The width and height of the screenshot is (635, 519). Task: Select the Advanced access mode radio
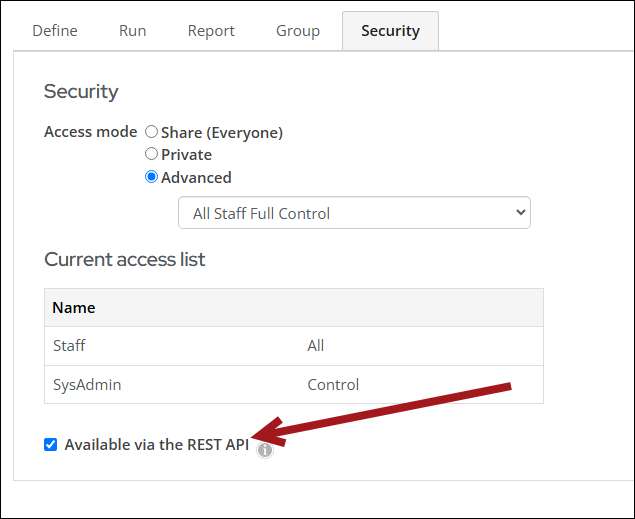coord(151,177)
